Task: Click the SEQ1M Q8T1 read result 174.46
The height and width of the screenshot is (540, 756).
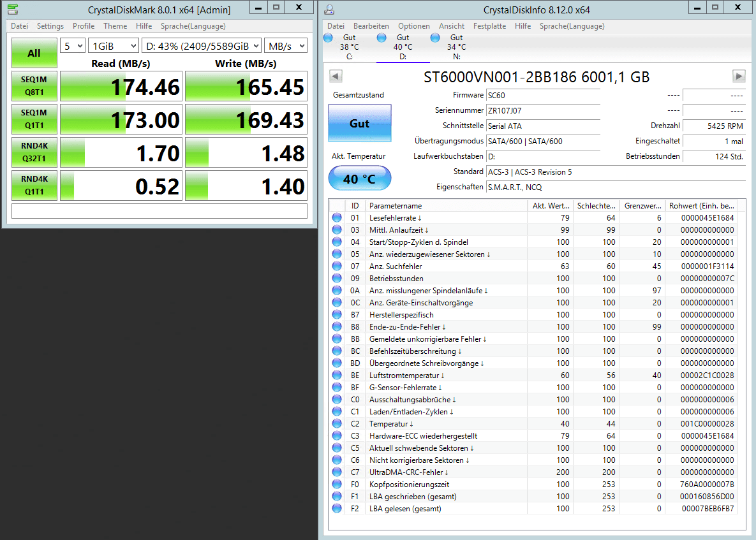Action: pos(121,86)
